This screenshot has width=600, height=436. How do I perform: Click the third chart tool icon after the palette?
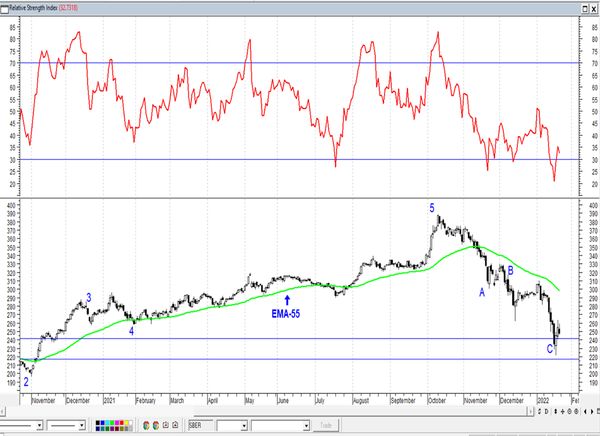point(166,425)
